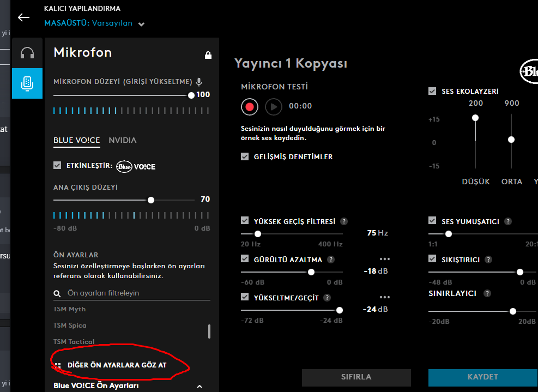
Task: Click the 900 equalizer frequency label
Action: pyautogui.click(x=512, y=103)
